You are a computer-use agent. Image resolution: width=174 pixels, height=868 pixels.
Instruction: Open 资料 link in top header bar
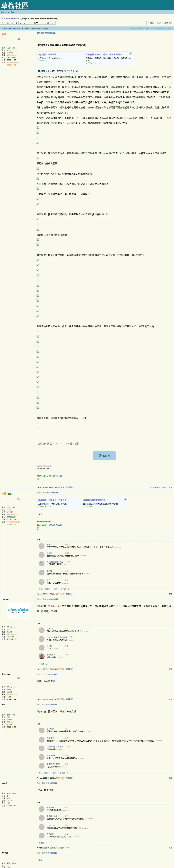pyautogui.click(x=3, y=12)
